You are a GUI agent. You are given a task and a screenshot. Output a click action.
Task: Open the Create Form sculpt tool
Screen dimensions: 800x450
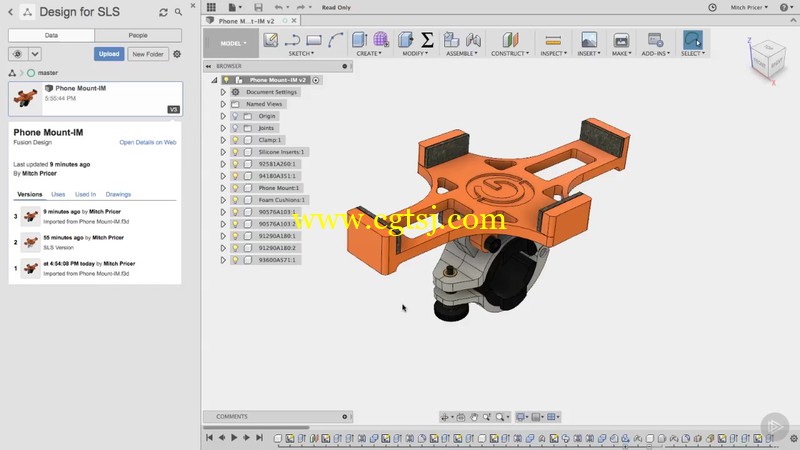pos(381,40)
